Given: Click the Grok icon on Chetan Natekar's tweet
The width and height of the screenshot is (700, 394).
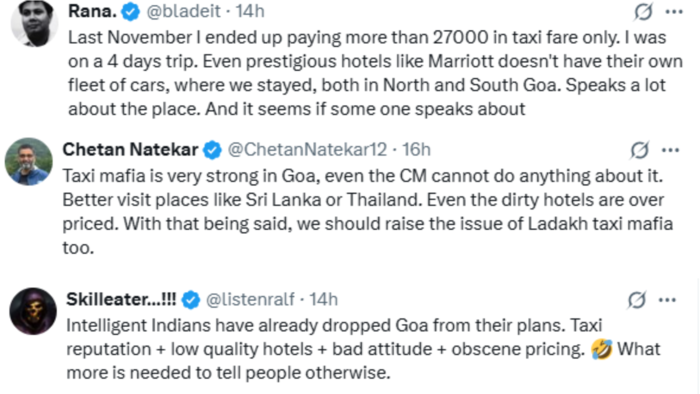Looking at the screenshot, I should [640, 150].
